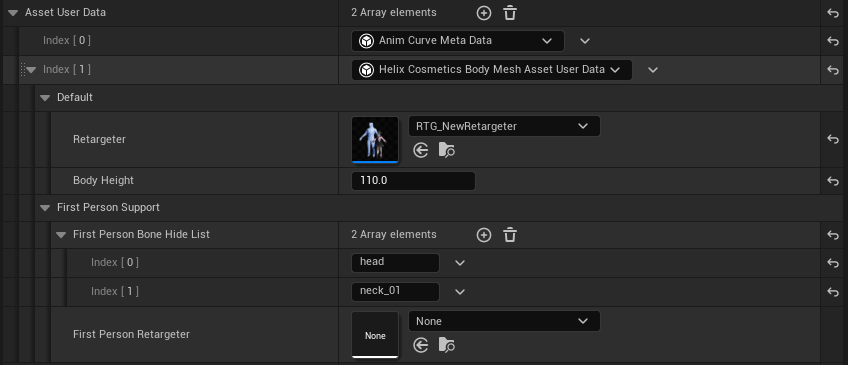Viewport: 848px width, 365px height.
Task: Browse to RTG_NewRetargeter in Content Browser
Action: click(x=446, y=150)
